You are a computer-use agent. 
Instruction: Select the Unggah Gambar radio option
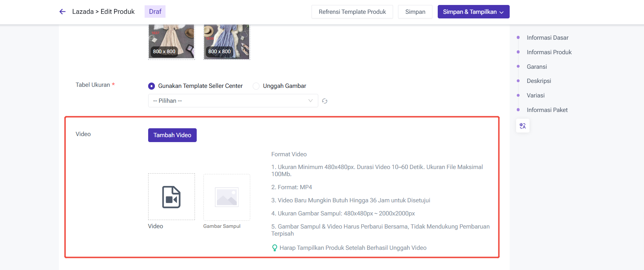[256, 86]
